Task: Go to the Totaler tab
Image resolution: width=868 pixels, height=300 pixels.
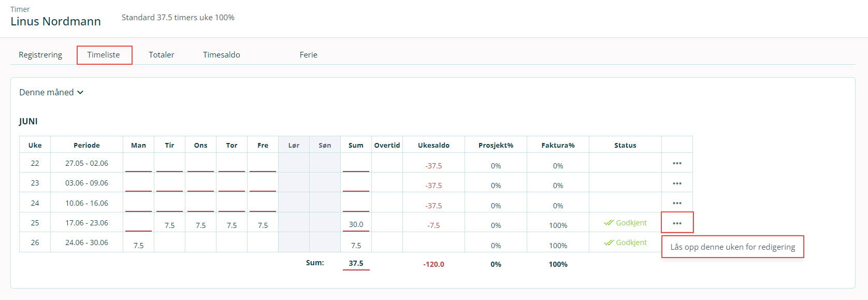Action: click(162, 55)
